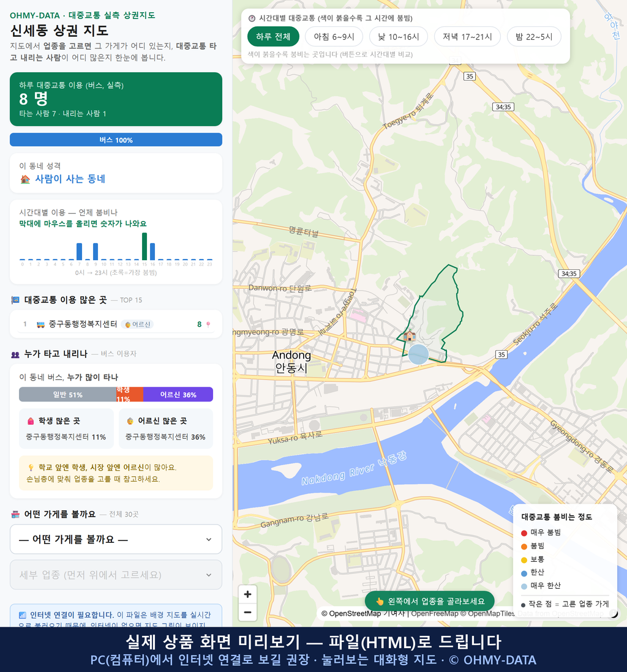Click the 붐빔 orange legend dot
This screenshot has width=627, height=672.
click(x=524, y=546)
